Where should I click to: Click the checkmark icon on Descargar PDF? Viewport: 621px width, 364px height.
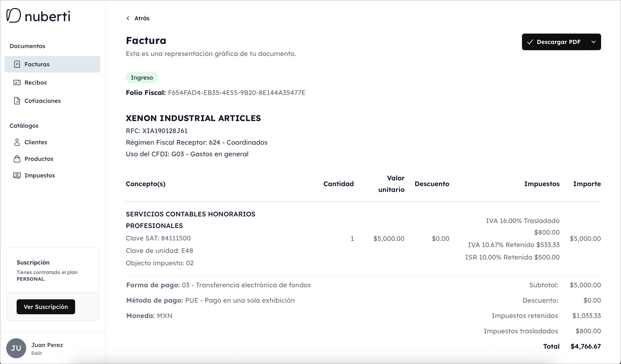[530, 42]
